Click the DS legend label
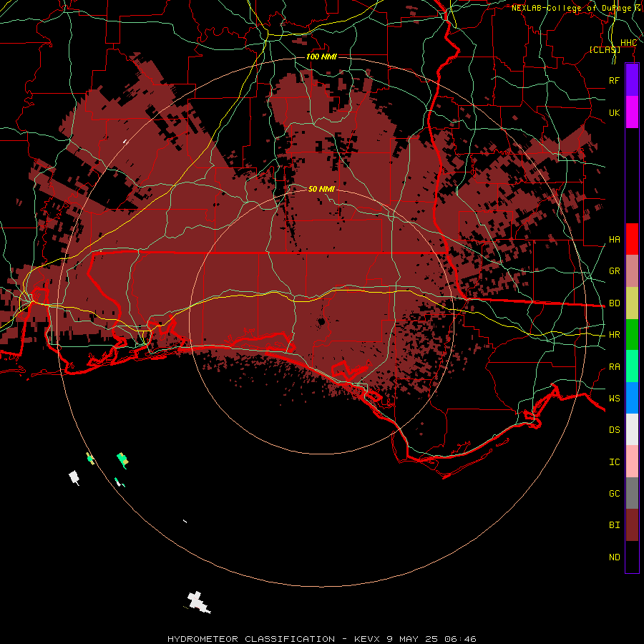This screenshot has height=644, width=644. click(x=615, y=430)
